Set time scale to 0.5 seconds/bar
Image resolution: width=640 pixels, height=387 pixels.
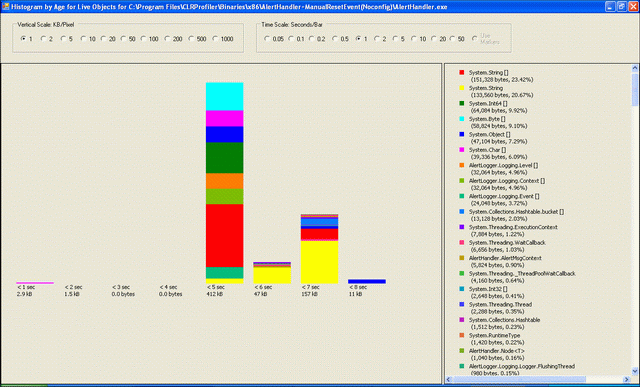pyautogui.click(x=335, y=39)
